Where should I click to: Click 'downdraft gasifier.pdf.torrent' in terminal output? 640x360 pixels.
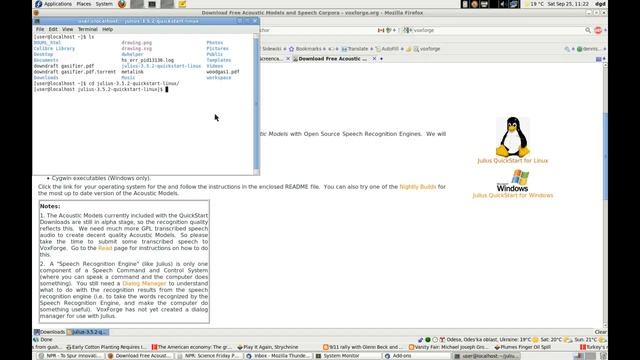75,72
